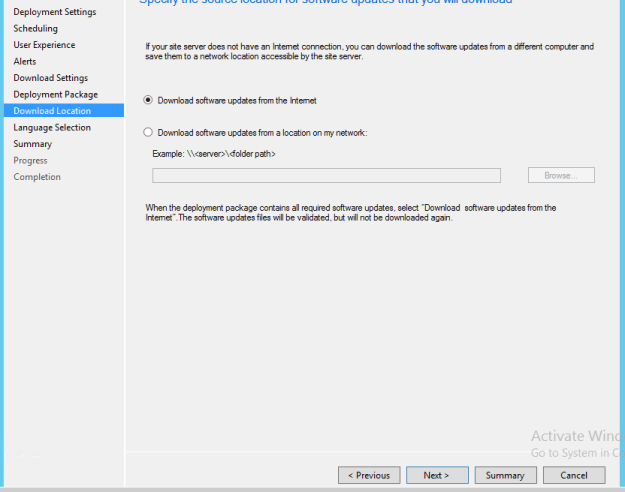
Task: Jump to Summary with the bottom button
Action: click(x=505, y=475)
